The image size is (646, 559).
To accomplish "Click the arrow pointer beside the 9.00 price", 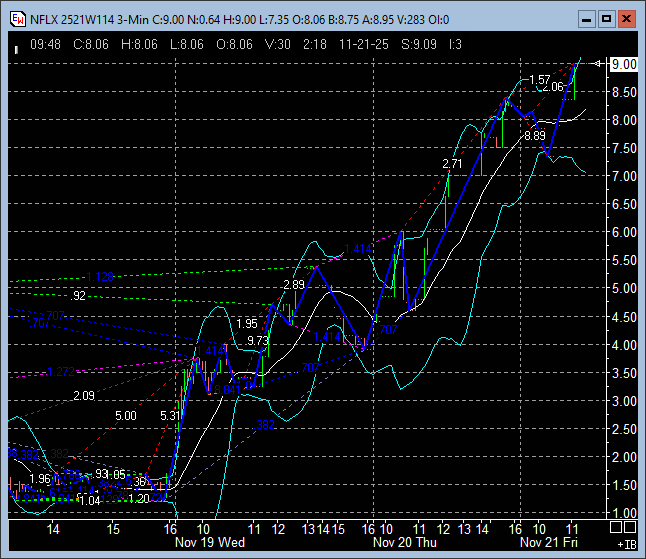I will [x=600, y=64].
